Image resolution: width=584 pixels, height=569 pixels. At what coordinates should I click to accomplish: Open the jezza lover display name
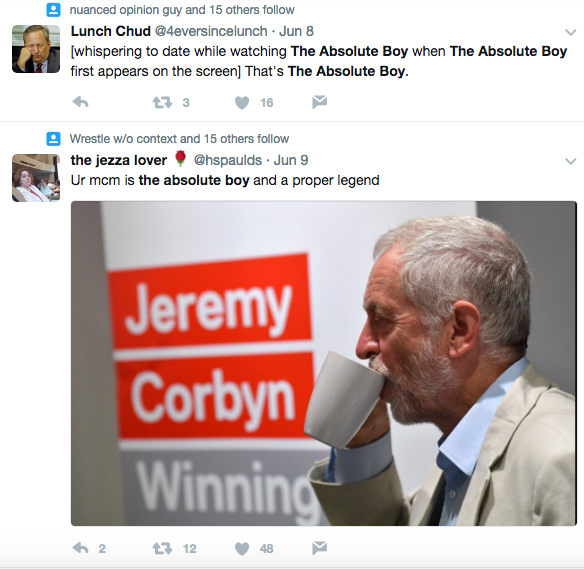pos(119,160)
